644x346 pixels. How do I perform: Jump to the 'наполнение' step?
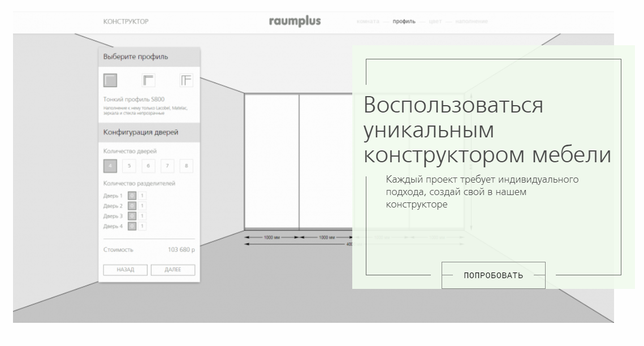[x=472, y=21]
